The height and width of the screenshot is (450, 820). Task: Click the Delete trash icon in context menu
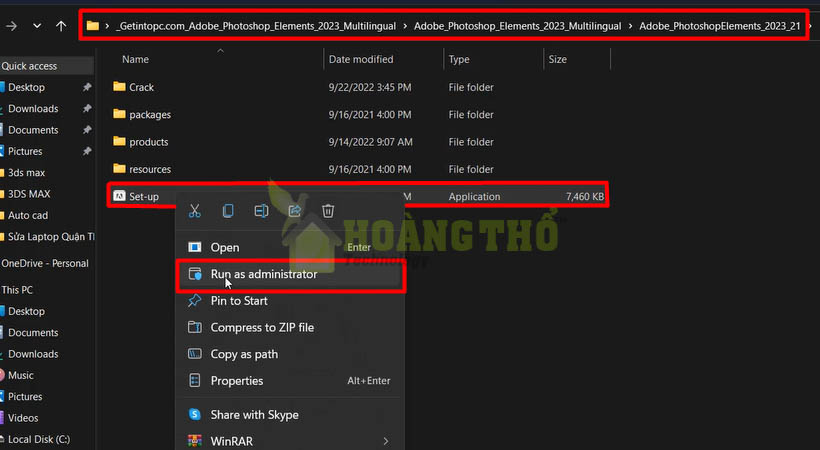pos(328,211)
